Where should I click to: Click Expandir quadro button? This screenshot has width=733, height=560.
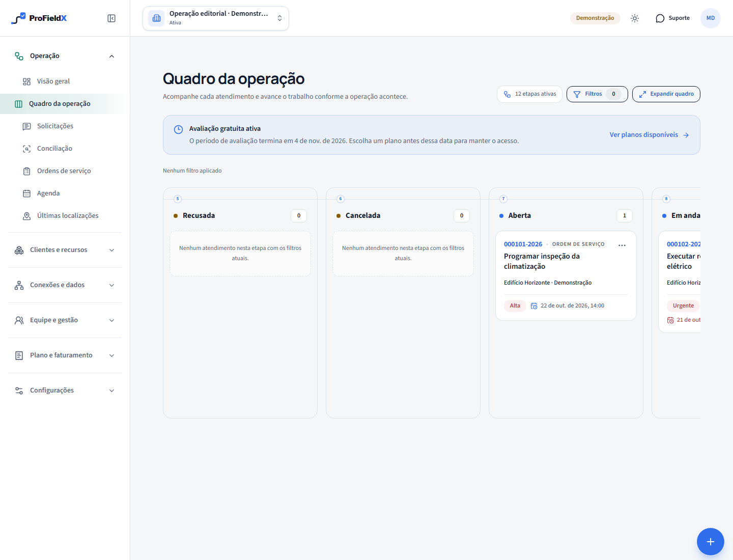coord(666,94)
